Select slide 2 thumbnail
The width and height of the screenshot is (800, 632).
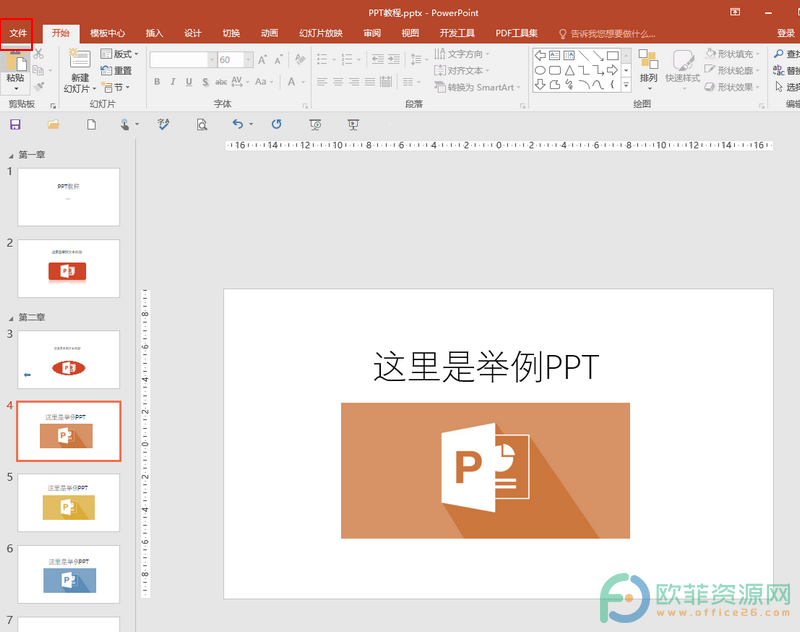[x=68, y=268]
